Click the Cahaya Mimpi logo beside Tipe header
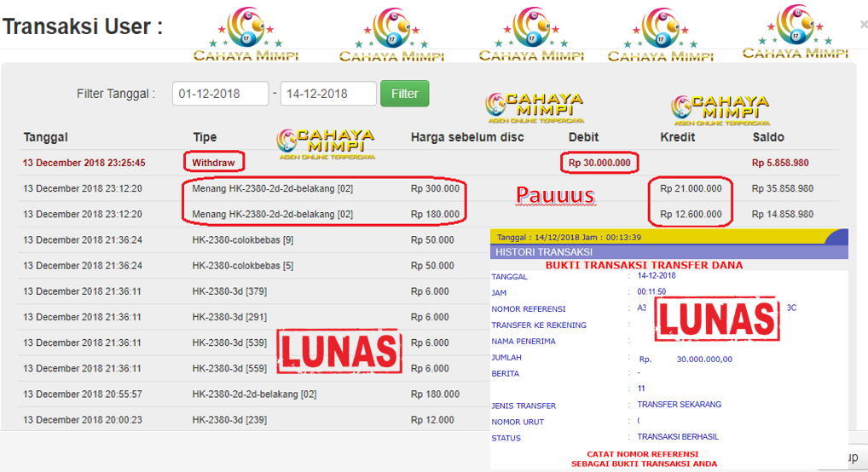Viewport: 868px width, 472px height. (x=326, y=143)
